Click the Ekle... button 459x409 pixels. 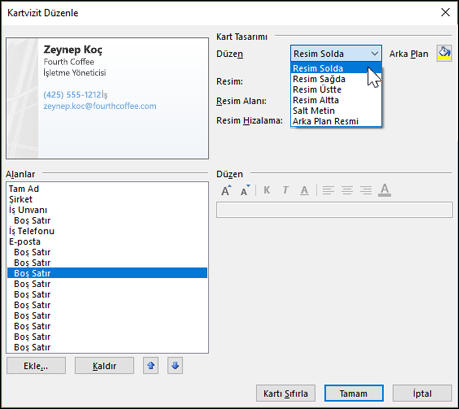(x=36, y=366)
